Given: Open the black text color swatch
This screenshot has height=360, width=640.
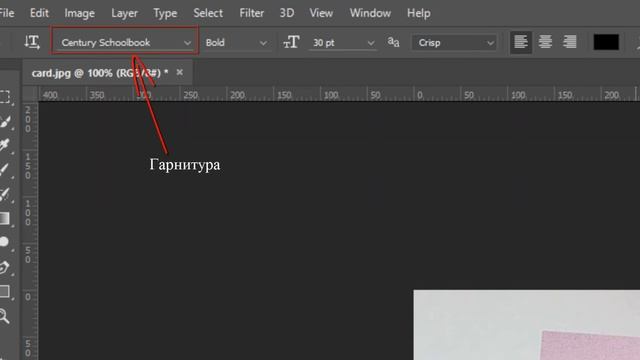Looking at the screenshot, I should (606, 42).
